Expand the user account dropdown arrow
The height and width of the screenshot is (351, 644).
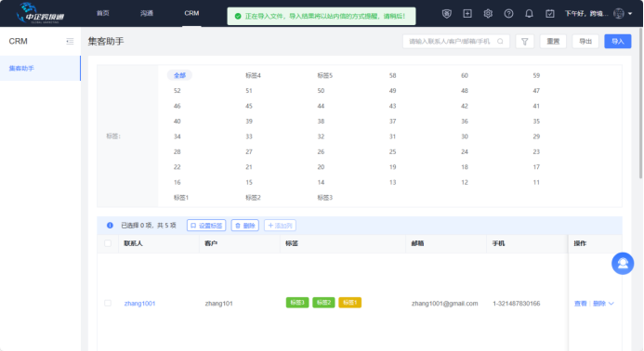630,14
